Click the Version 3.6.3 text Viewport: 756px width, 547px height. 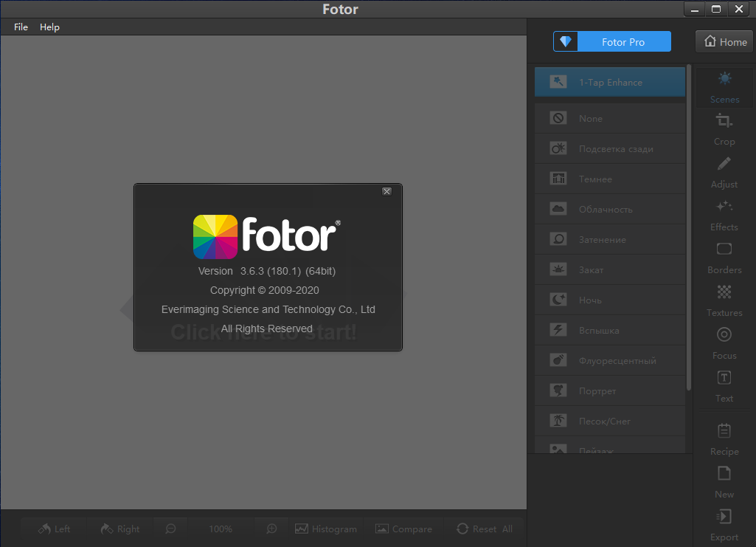click(266, 271)
